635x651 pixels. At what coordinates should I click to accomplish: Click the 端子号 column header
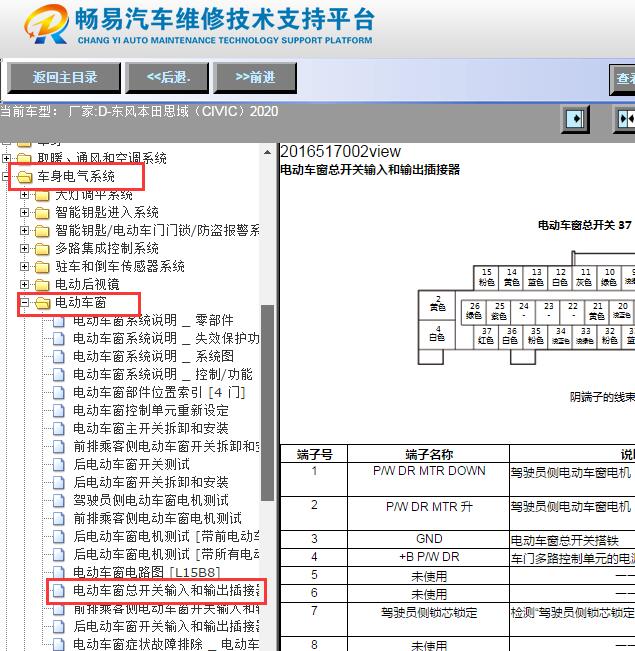(x=314, y=454)
